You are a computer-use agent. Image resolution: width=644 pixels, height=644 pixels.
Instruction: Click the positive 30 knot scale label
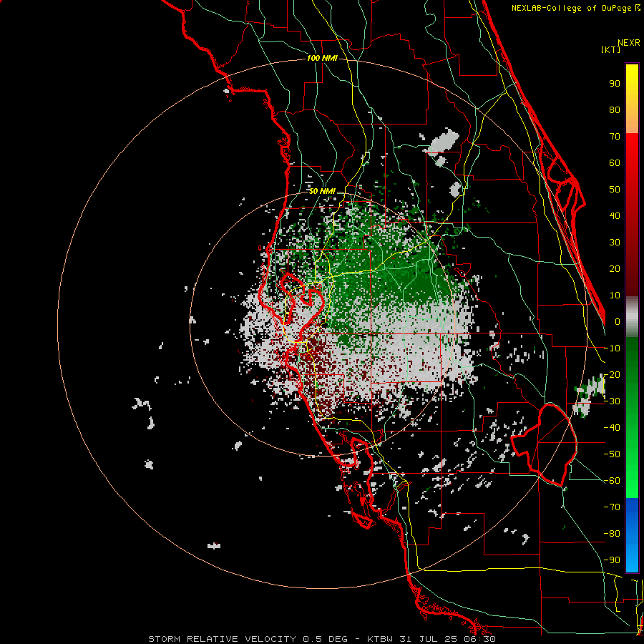pos(615,243)
